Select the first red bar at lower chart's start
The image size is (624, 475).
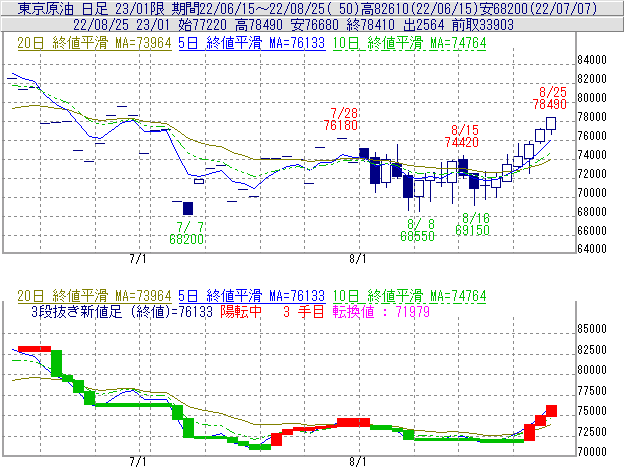pyautogui.click(x=35, y=349)
